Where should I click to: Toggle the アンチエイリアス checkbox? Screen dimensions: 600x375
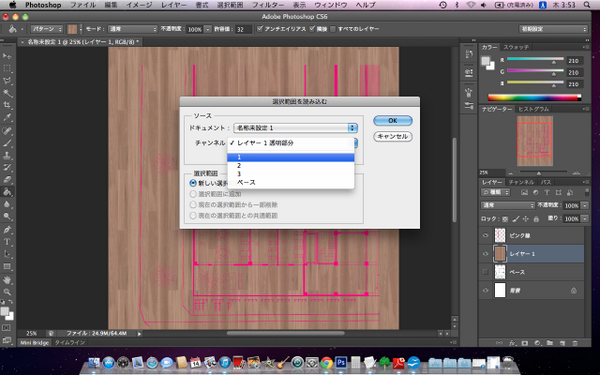[260, 29]
